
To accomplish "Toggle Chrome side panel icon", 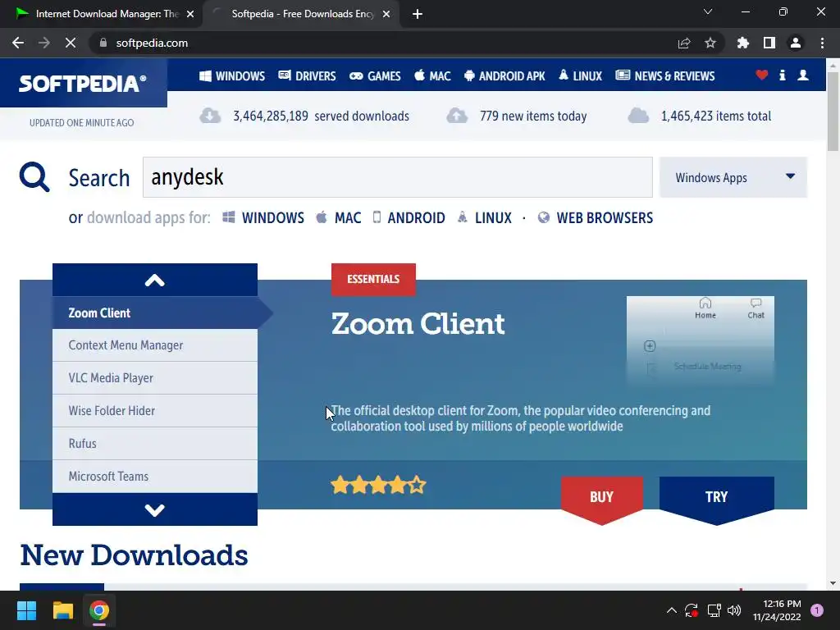I will pos(769,43).
